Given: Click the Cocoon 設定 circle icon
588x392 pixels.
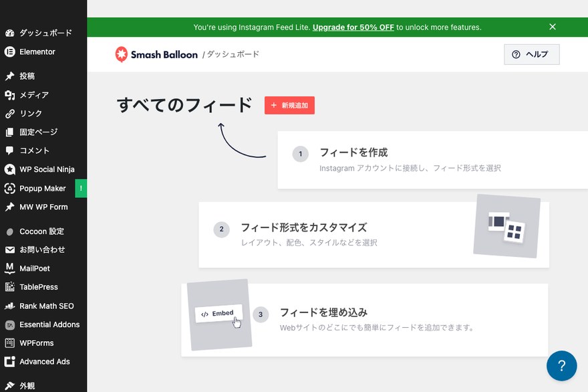Looking at the screenshot, I should [x=10, y=231].
